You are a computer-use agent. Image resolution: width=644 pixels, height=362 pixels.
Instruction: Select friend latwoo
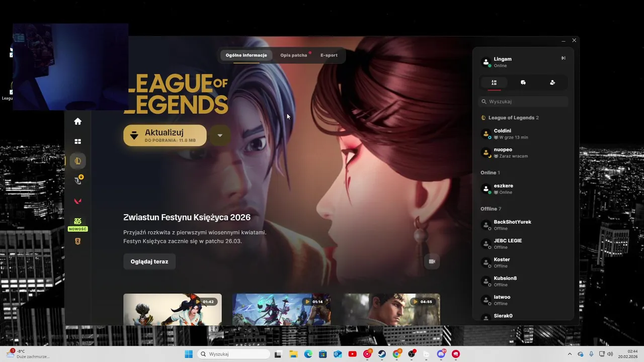pos(523,300)
